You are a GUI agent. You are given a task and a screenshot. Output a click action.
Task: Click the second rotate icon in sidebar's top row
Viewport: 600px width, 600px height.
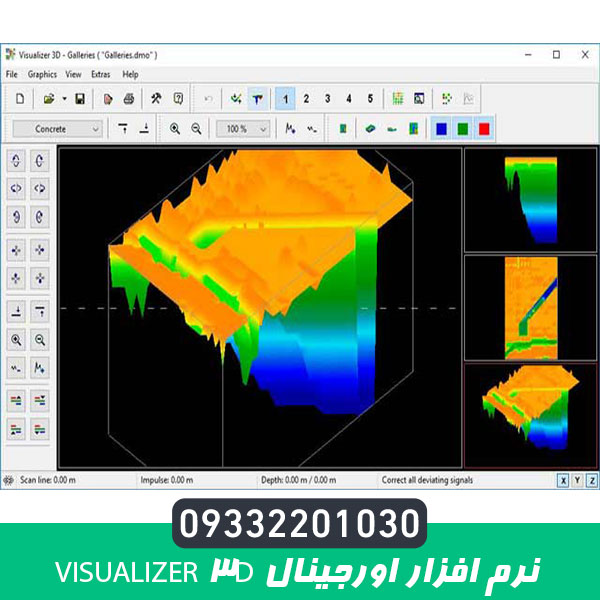pyautogui.click(x=40, y=160)
